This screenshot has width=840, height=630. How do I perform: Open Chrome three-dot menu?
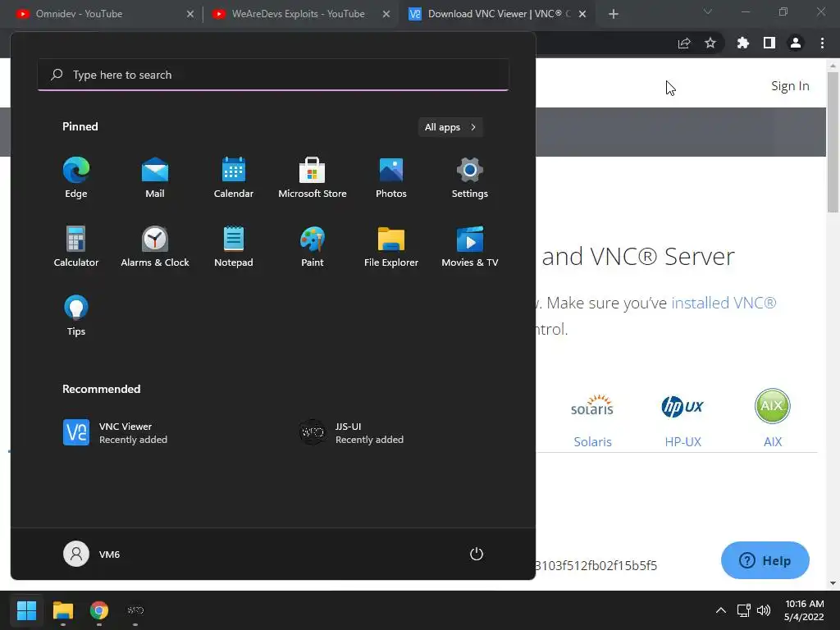coord(822,43)
